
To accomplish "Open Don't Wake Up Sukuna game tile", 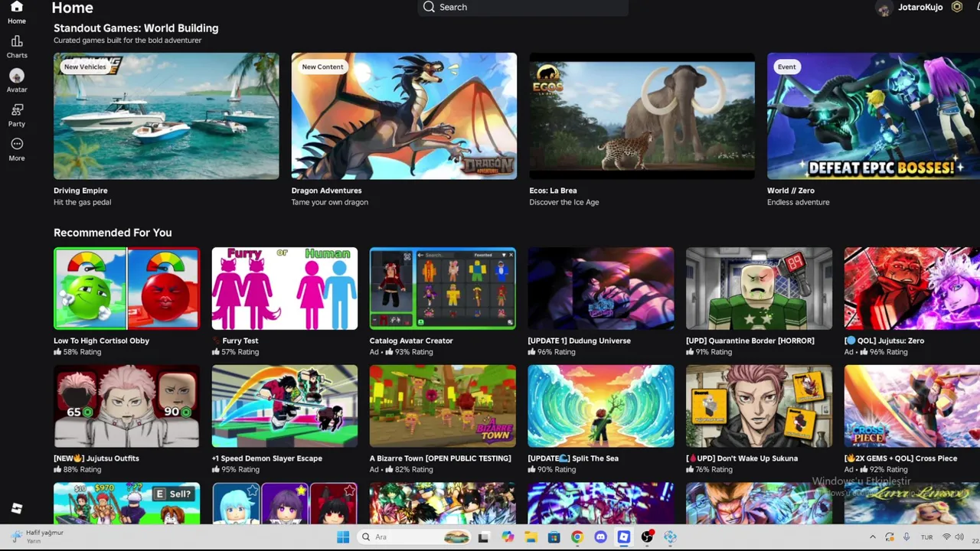I will [x=759, y=406].
